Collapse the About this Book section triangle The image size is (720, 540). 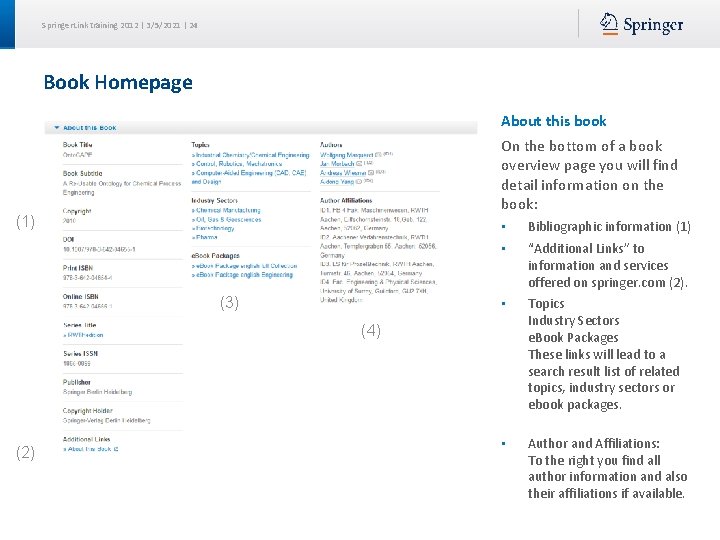(56, 128)
